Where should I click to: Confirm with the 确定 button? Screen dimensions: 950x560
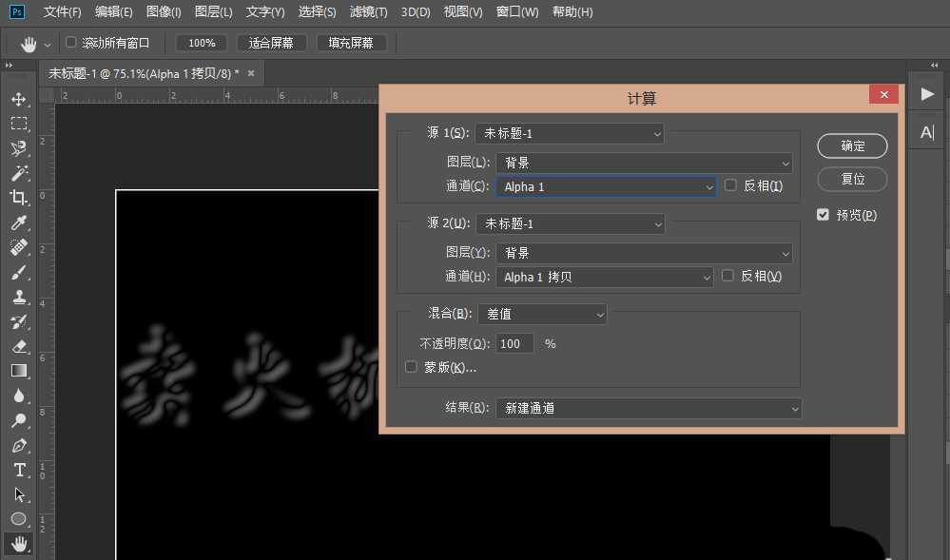[851, 145]
